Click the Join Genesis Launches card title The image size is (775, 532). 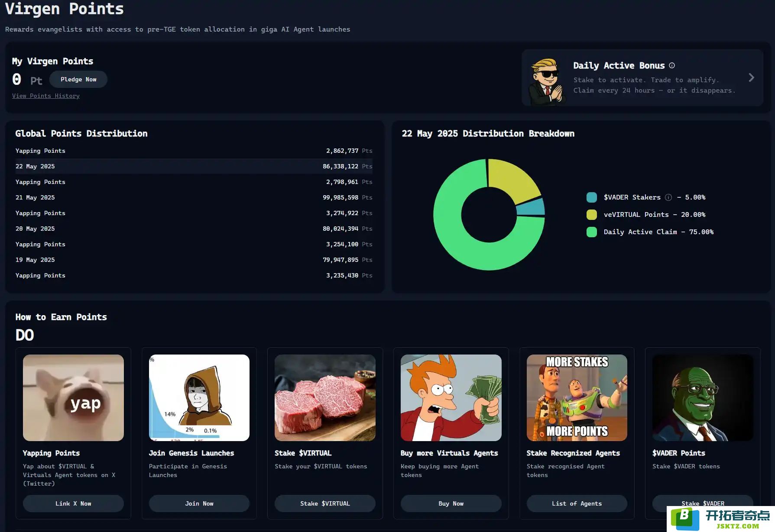(x=191, y=453)
